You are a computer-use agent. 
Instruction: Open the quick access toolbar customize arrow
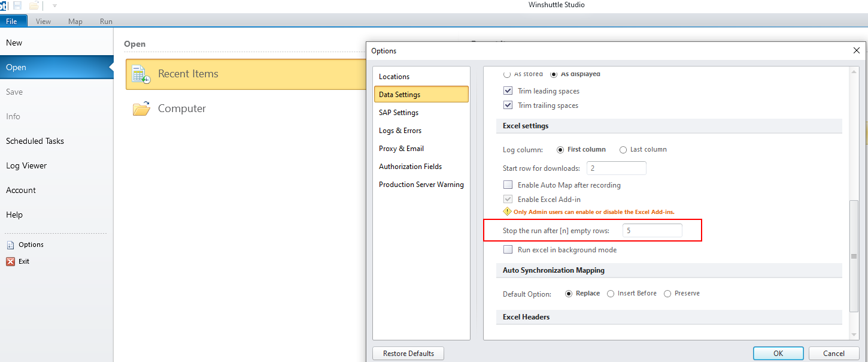(x=54, y=5)
